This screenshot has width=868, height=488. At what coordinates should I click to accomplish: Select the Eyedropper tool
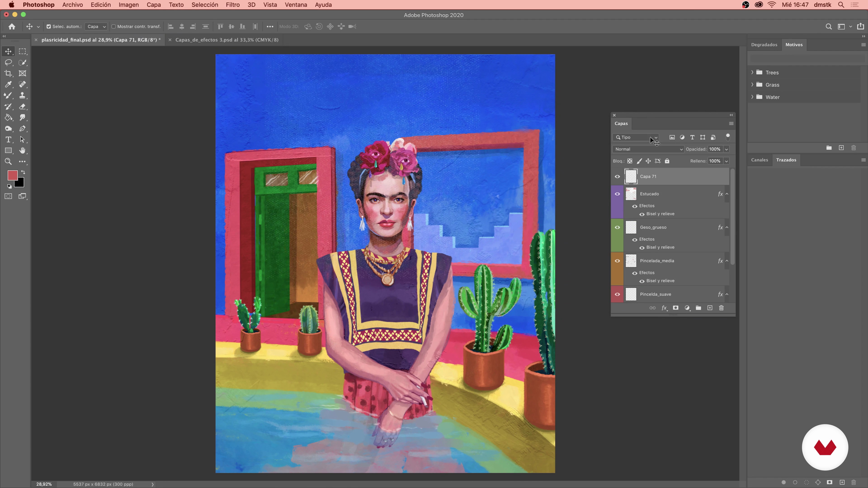pyautogui.click(x=8, y=84)
